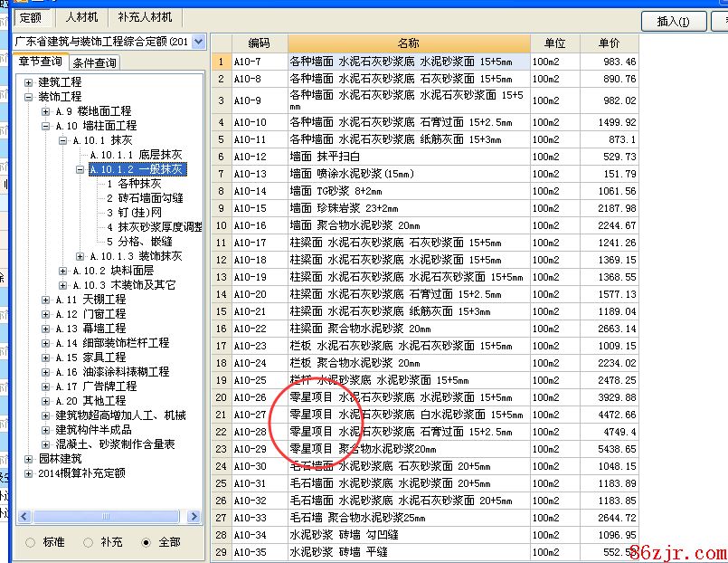Expand the A.9 楼地面工程 node
The width and height of the screenshot is (728, 563).
(x=46, y=111)
